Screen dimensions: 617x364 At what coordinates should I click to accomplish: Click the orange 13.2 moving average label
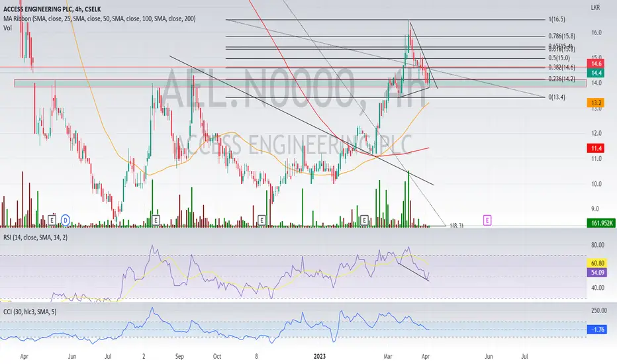pyautogui.click(x=596, y=103)
